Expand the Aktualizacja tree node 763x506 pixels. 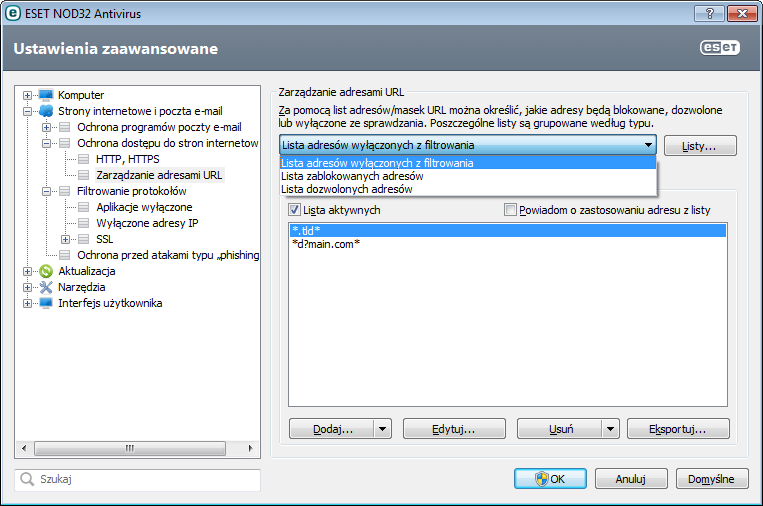point(27,271)
